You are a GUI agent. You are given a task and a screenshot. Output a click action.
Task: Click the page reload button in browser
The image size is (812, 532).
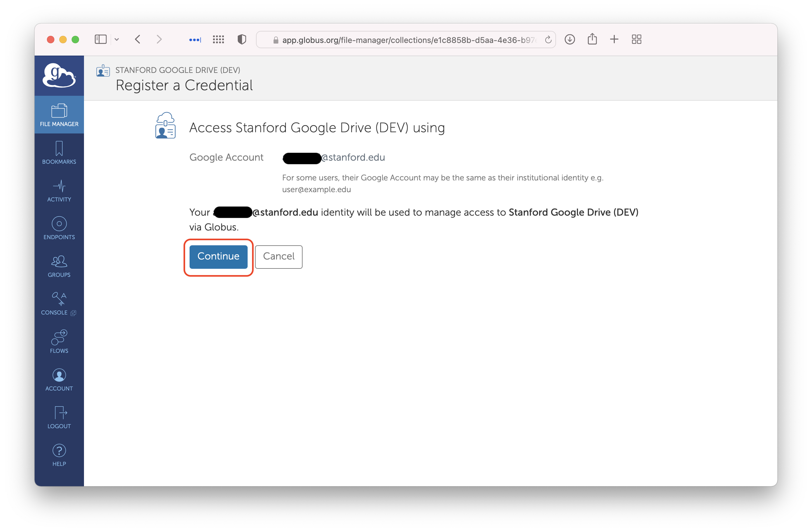click(x=547, y=40)
